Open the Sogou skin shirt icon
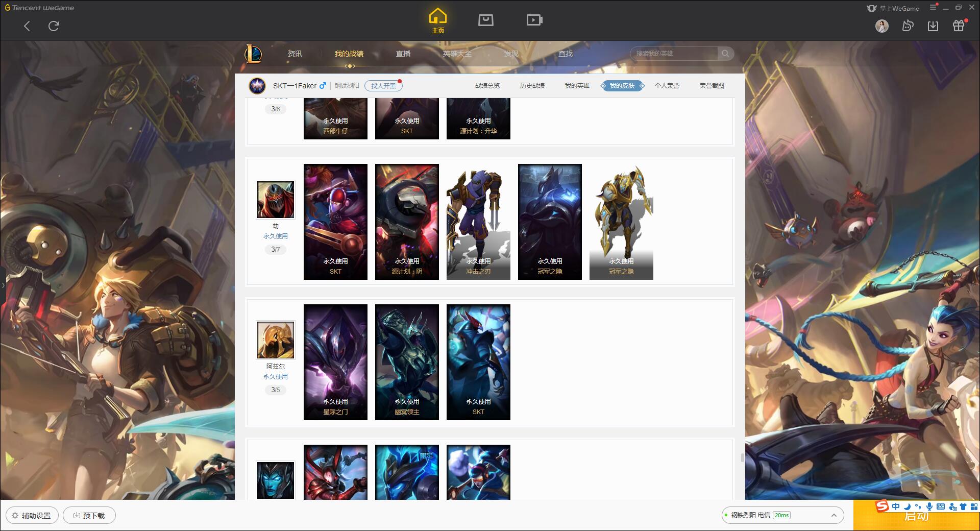This screenshot has height=531, width=980. pos(963,506)
